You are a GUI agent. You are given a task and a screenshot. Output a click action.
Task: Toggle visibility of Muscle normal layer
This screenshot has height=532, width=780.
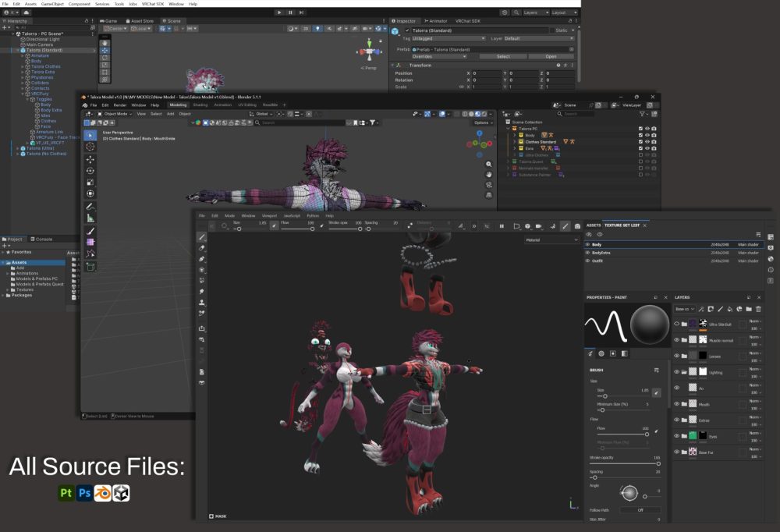click(676, 340)
